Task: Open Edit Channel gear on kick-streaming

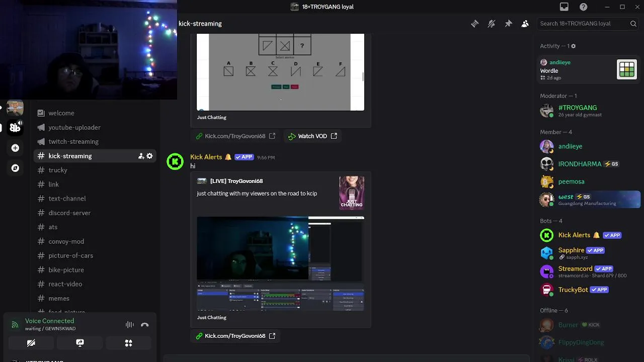Action: 149,156
